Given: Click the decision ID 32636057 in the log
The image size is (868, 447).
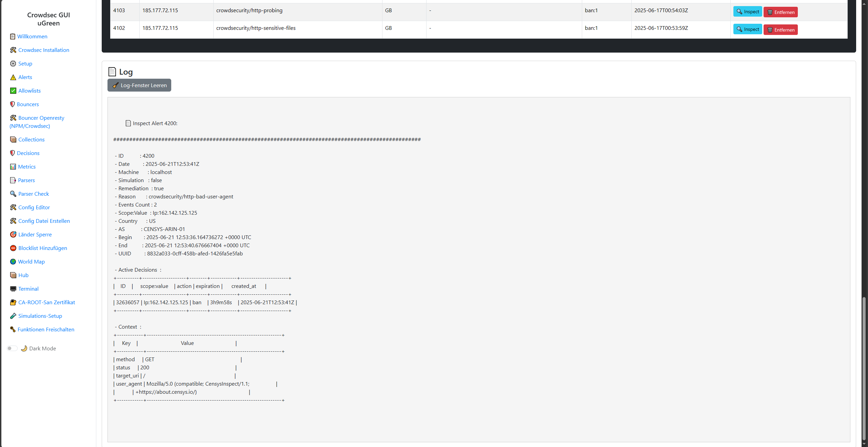Looking at the screenshot, I should (x=127, y=303).
